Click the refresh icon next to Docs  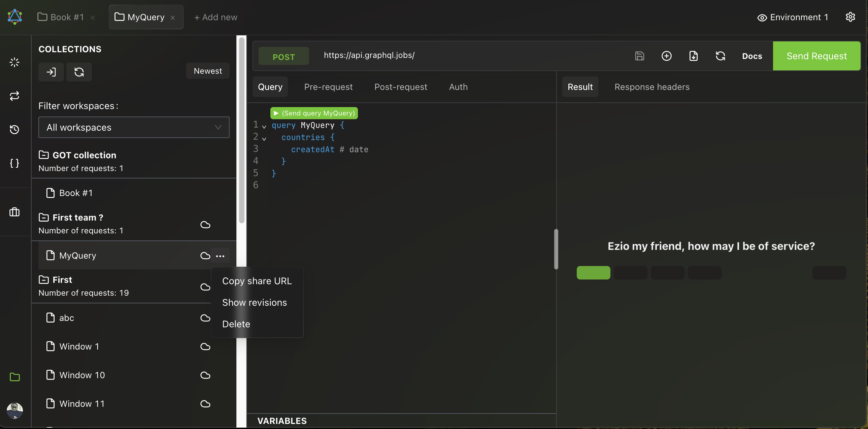click(720, 56)
